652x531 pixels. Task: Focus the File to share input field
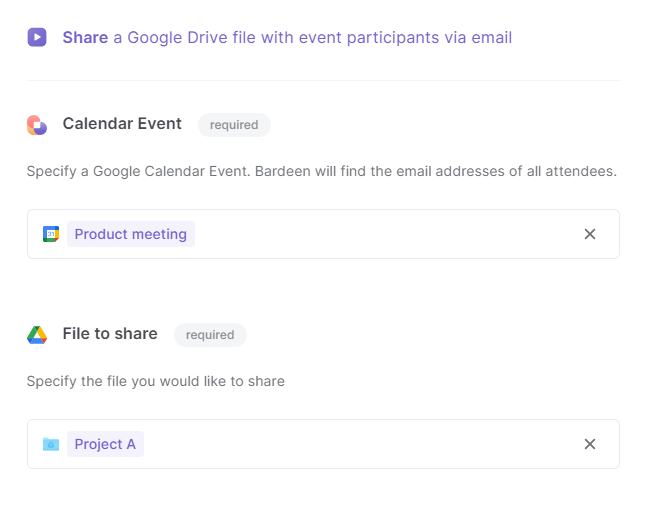[x=324, y=444]
